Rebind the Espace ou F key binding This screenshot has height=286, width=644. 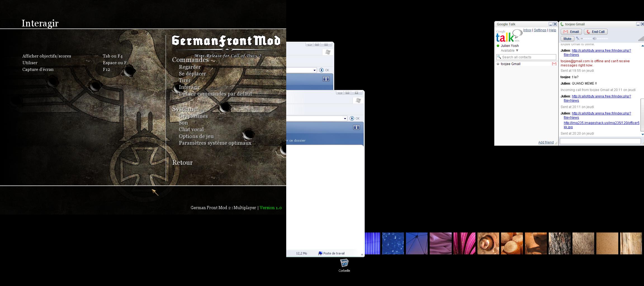(x=115, y=63)
